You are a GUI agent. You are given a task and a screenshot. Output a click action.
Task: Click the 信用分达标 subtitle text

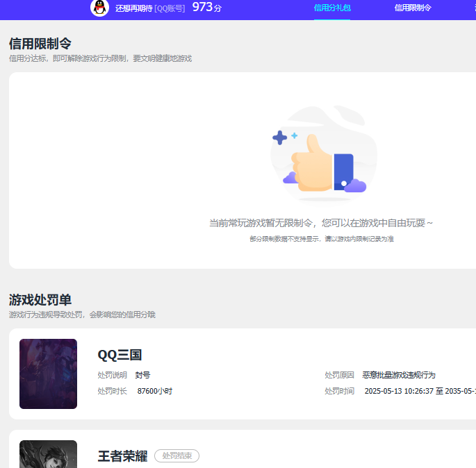100,58
